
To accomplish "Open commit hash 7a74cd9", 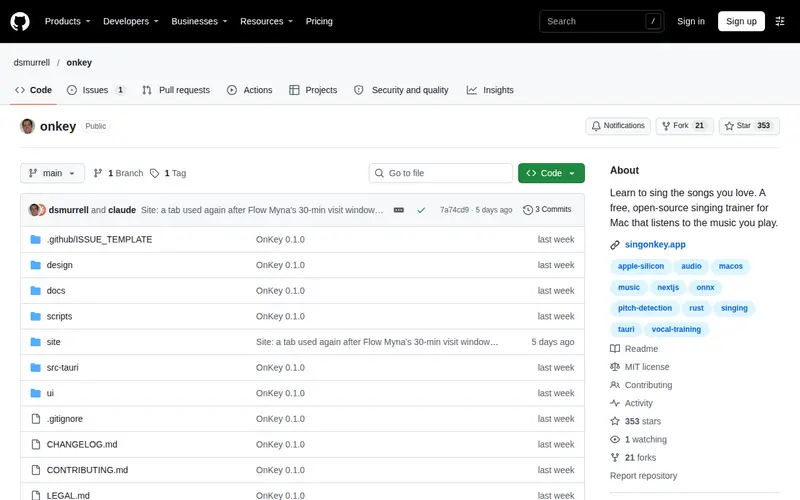I will click(x=454, y=210).
